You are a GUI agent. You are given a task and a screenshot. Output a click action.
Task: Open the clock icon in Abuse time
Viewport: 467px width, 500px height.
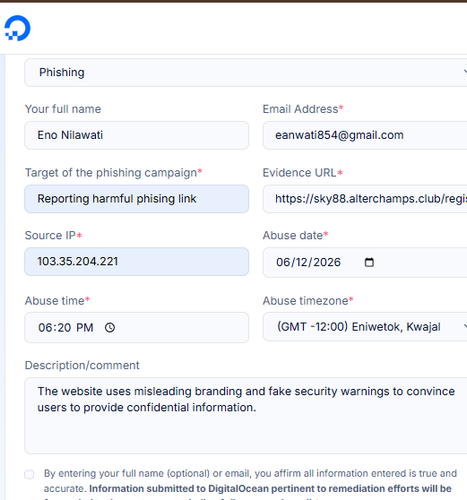point(110,328)
